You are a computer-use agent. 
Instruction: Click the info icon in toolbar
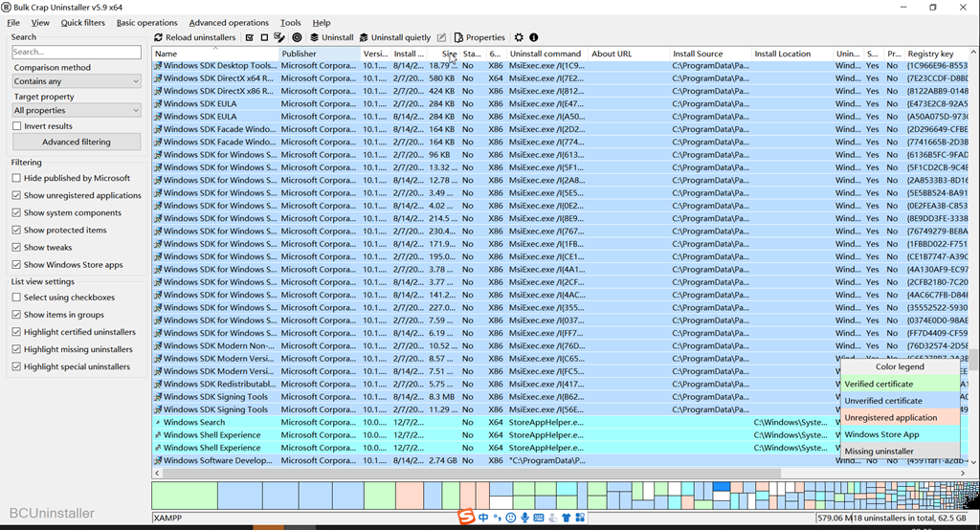click(534, 38)
